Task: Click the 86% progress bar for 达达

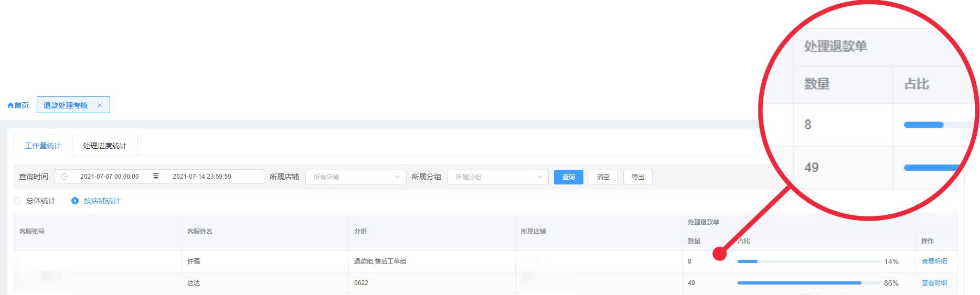Action: coord(808,283)
